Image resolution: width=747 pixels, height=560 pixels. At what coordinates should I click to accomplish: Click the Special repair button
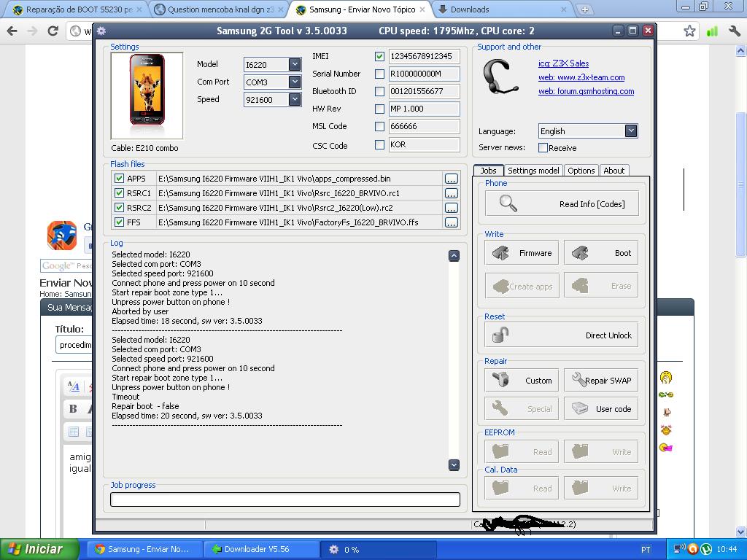tap(522, 408)
